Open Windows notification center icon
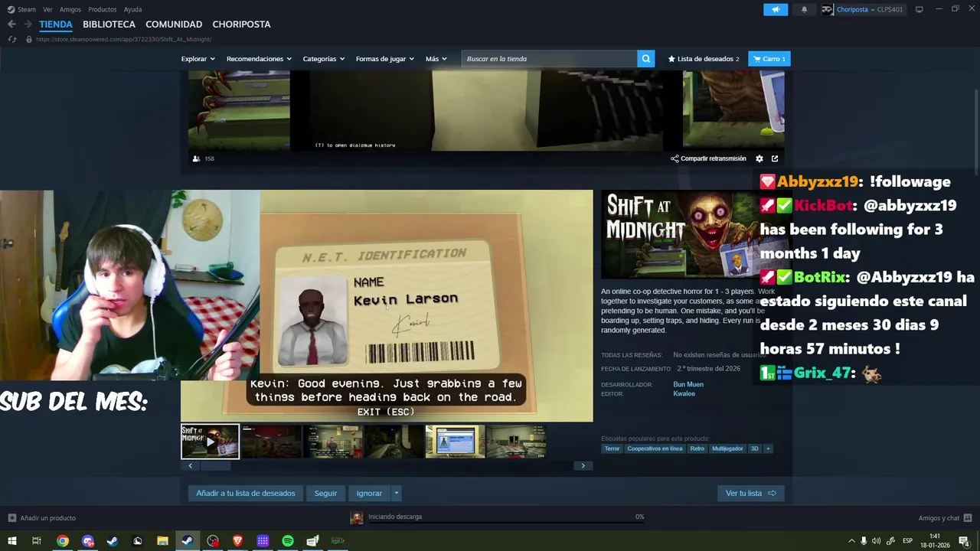Screen dimensions: 980x551 pyautogui.click(x=964, y=541)
